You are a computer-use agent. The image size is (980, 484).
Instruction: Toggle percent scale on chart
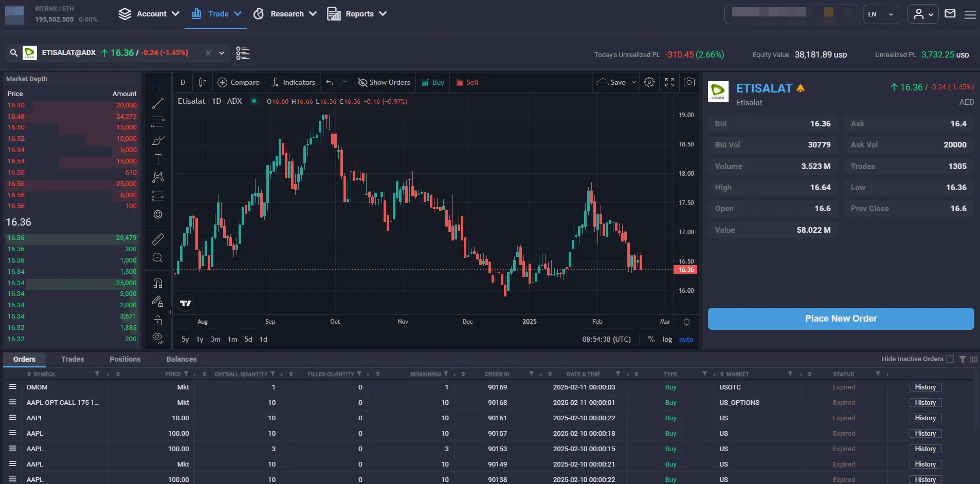651,339
